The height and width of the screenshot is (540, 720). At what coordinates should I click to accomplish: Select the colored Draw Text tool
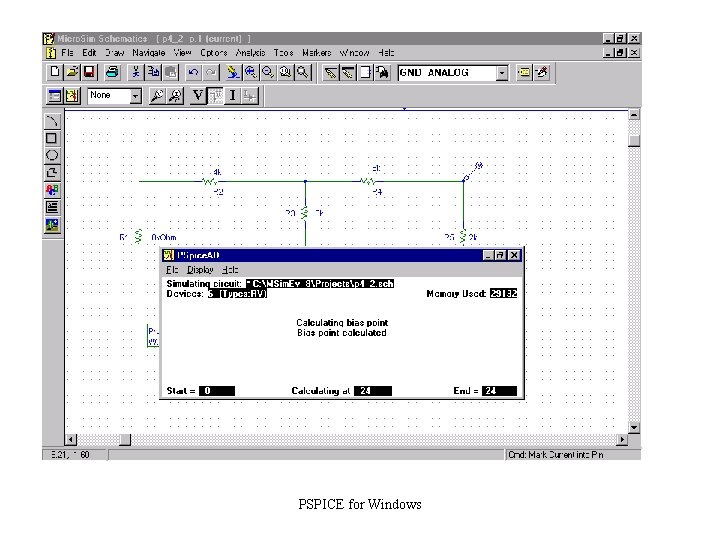(x=52, y=190)
